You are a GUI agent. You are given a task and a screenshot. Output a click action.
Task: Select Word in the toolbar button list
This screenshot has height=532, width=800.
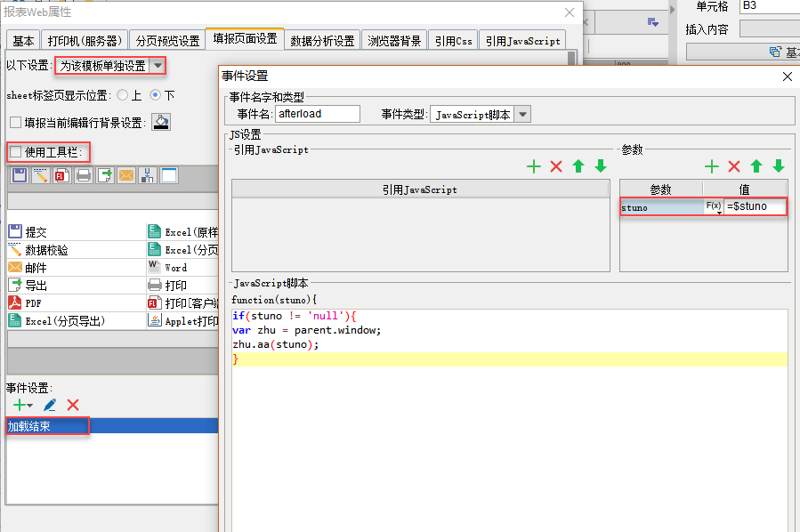[182, 267]
